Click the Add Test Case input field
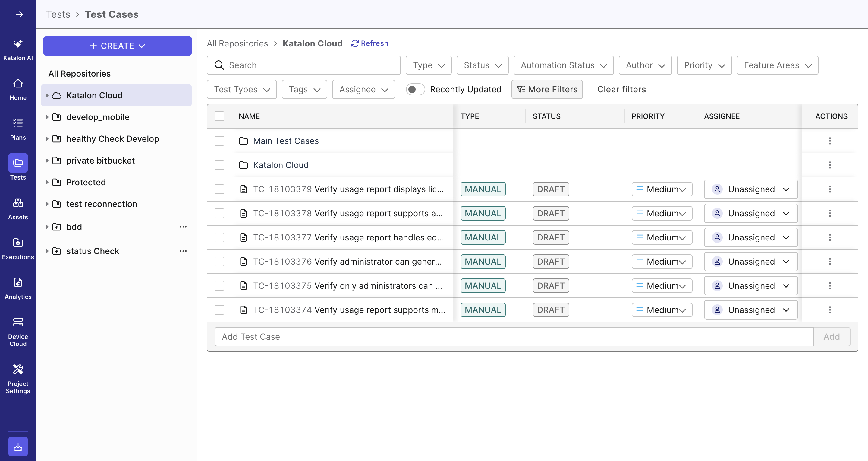The height and width of the screenshot is (461, 868). point(514,337)
